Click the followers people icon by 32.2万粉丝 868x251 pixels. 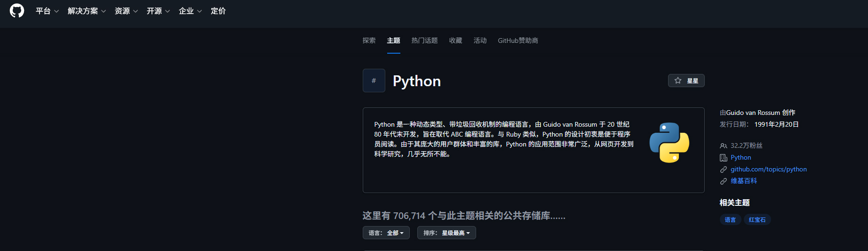pos(724,146)
